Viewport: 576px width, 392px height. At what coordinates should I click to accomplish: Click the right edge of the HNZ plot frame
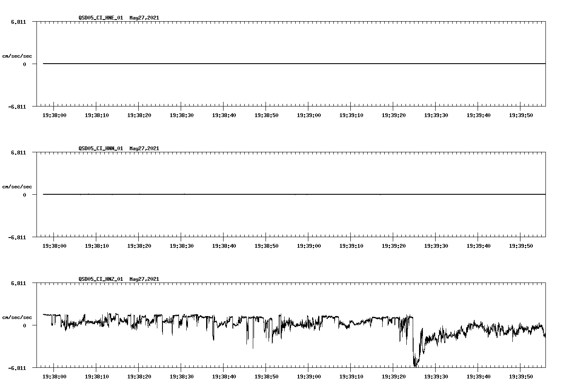pyautogui.click(x=545, y=325)
